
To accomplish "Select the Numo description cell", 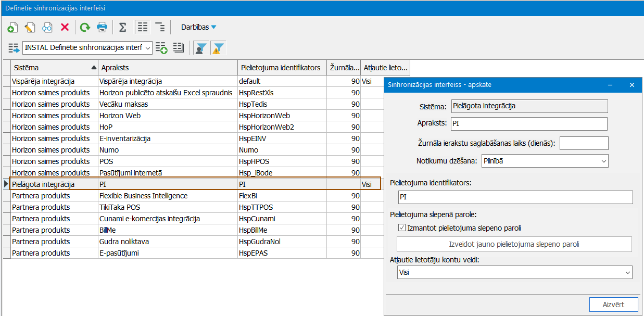I will [167, 150].
